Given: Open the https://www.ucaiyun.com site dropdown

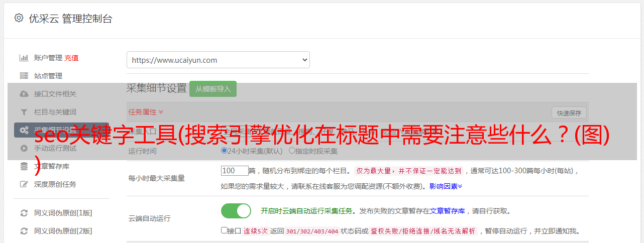Looking at the screenshot, I should coord(218,60).
